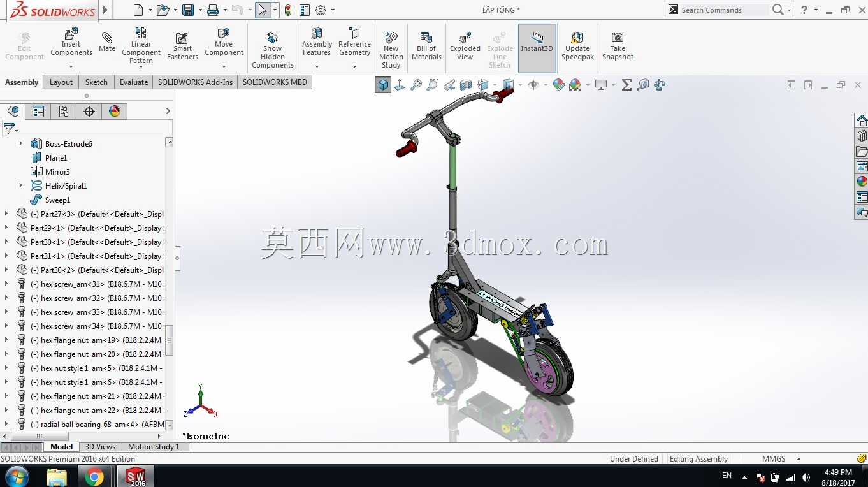The height and width of the screenshot is (487, 868).
Task: Expand the Part29<1> component
Action: click(x=7, y=228)
